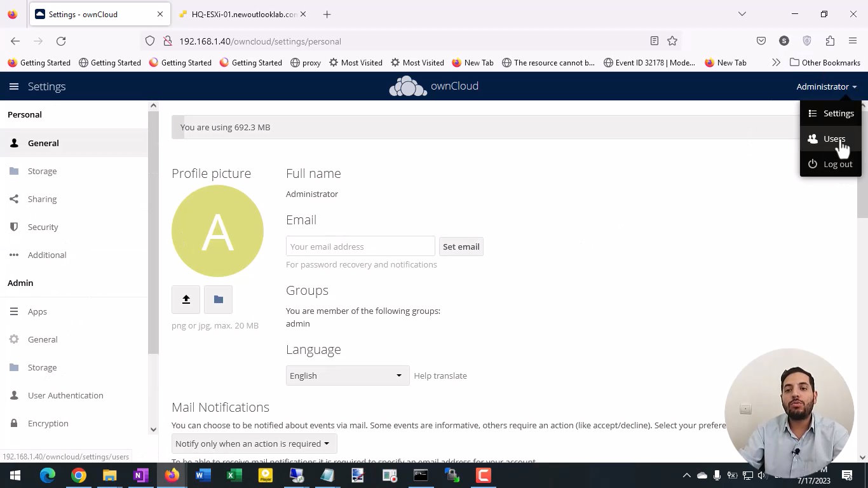Image resolution: width=868 pixels, height=488 pixels.
Task: Click the sidebar scrollbar down arrow
Action: 153,430
